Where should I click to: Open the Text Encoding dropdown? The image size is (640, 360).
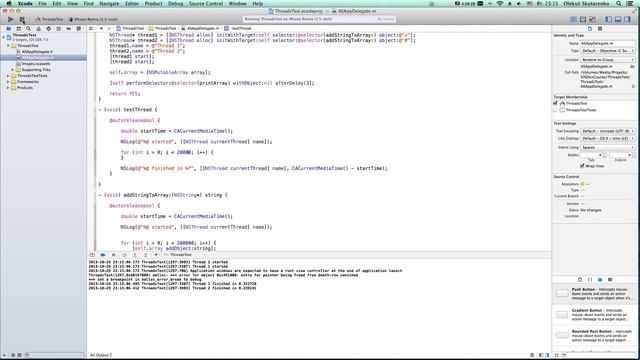click(608, 131)
